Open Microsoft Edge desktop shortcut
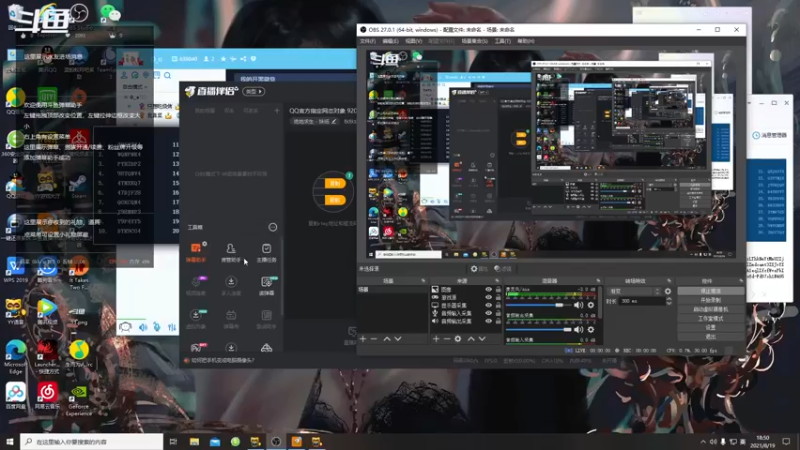 click(x=15, y=356)
